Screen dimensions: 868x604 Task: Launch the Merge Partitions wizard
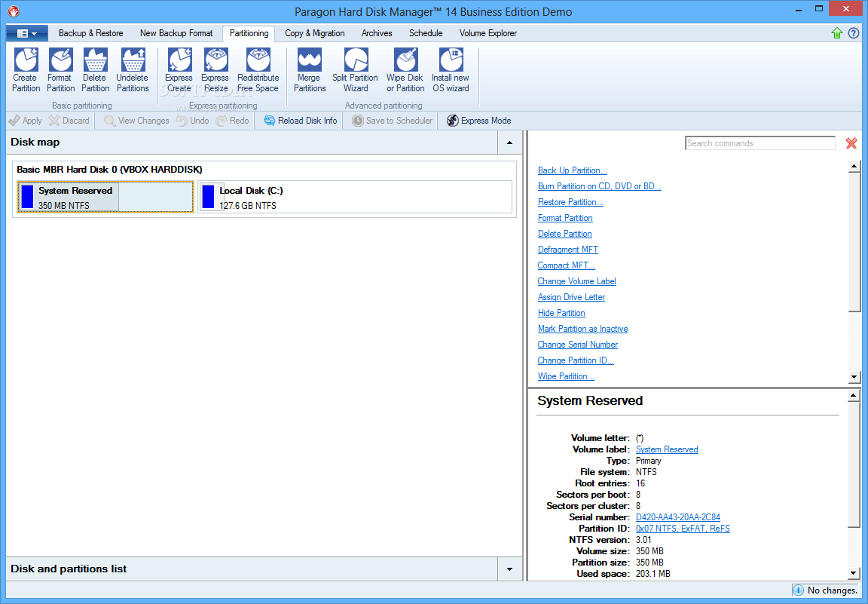tap(310, 70)
